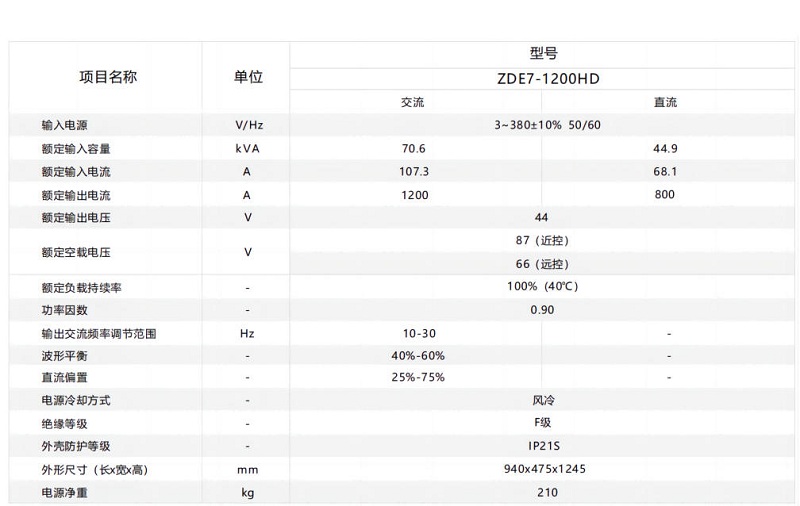Select the 66 (远控) voltage cell
The width and height of the screenshot is (800, 506).
541,264
